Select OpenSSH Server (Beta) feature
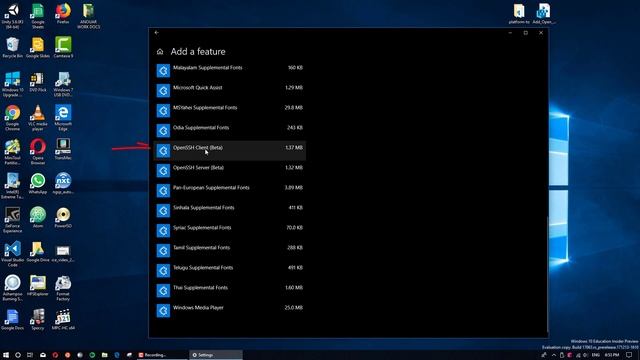The height and width of the screenshot is (360, 640). coord(230,171)
